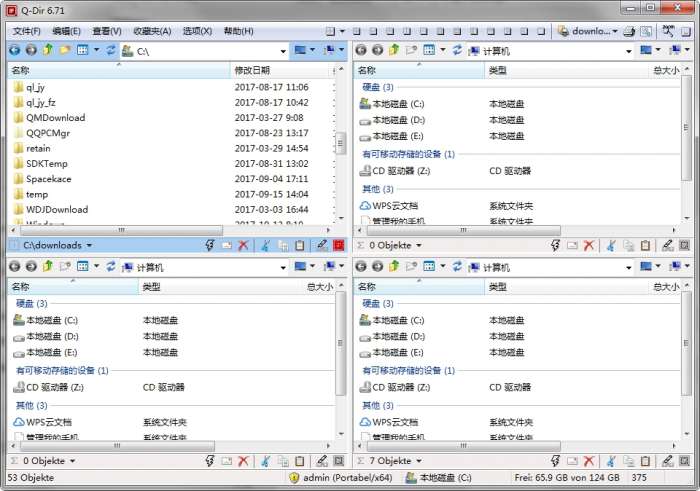The height and width of the screenshot is (491, 700).
Task: Open the 文件(F) menu
Action: [x=27, y=31]
